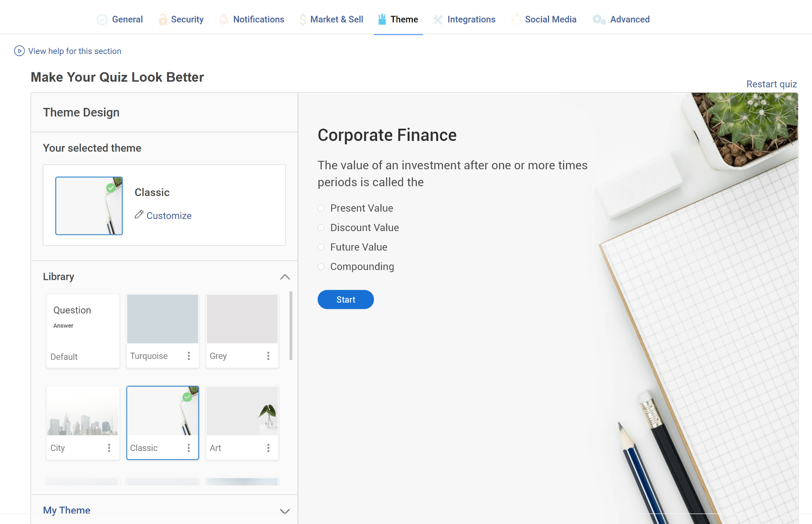Open the Classic theme three-dot menu

[x=189, y=448]
